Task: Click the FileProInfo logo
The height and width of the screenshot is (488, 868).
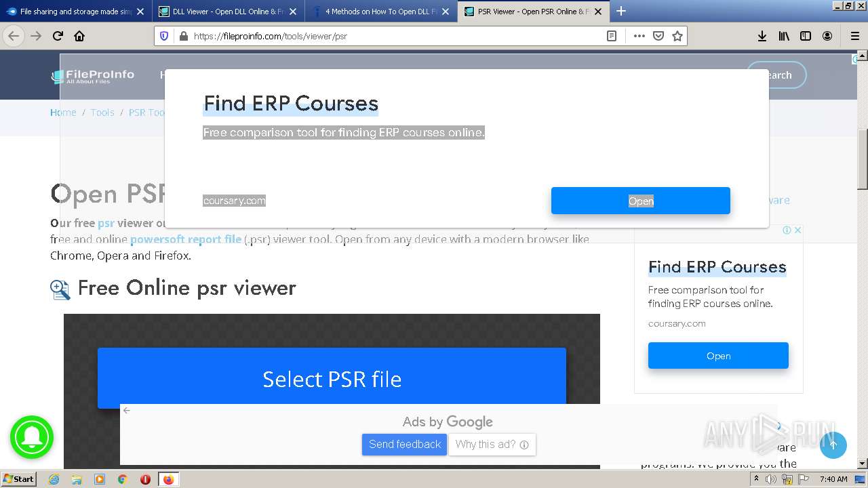Action: [93, 76]
